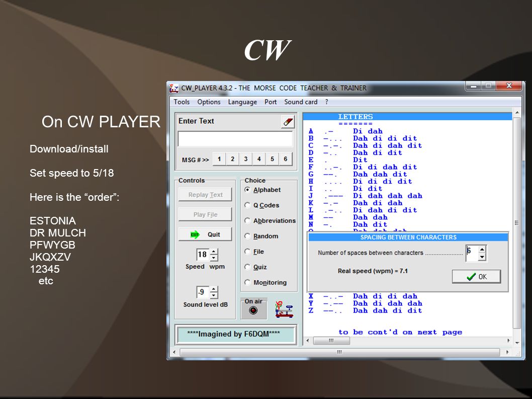The height and width of the screenshot is (399, 532).
Task: Open the ? help menu
Action: pyautogui.click(x=326, y=102)
